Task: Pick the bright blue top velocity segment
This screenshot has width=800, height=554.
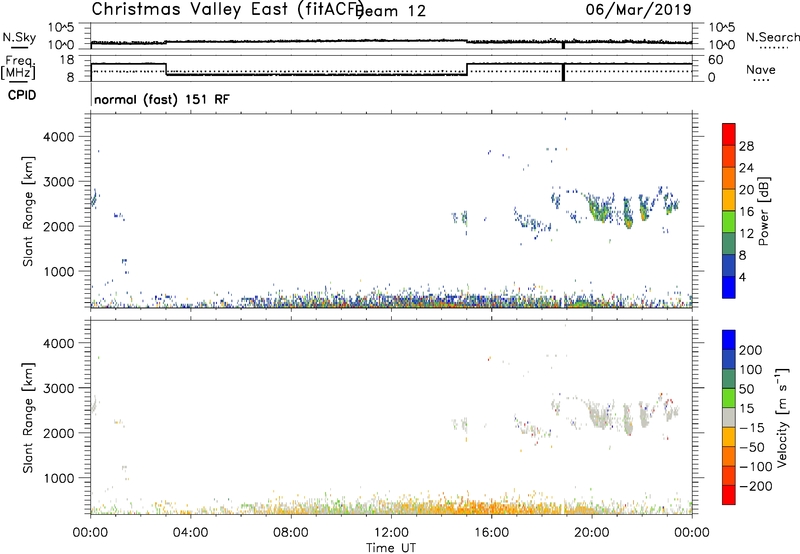Action: (729, 340)
